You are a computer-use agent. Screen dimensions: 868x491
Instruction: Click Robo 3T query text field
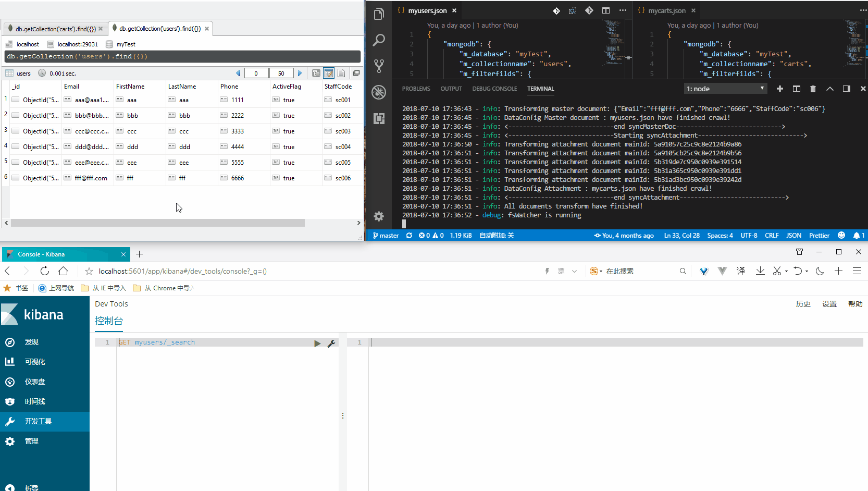(182, 56)
